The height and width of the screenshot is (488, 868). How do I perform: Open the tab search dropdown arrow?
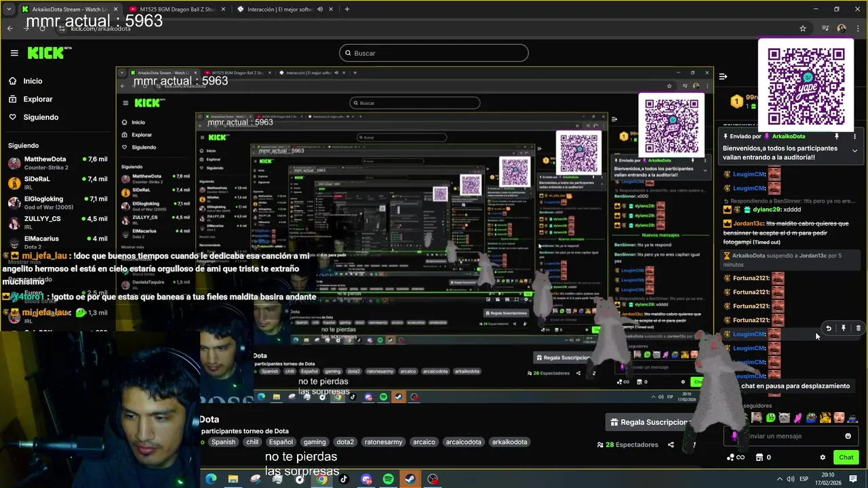tap(9, 9)
